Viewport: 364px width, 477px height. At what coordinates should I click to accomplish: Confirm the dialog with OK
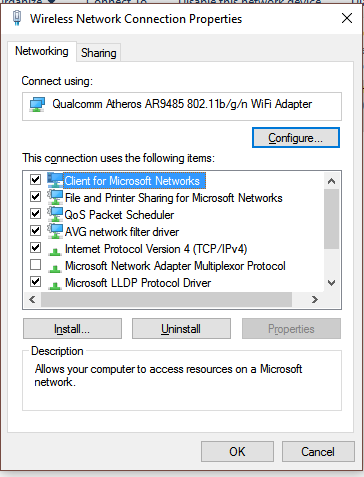[237, 452]
